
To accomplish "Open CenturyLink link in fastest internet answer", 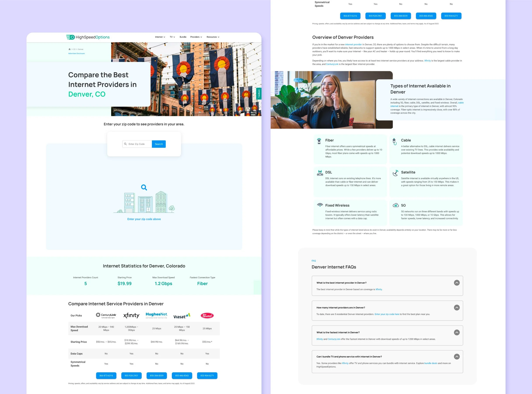I will point(334,339).
